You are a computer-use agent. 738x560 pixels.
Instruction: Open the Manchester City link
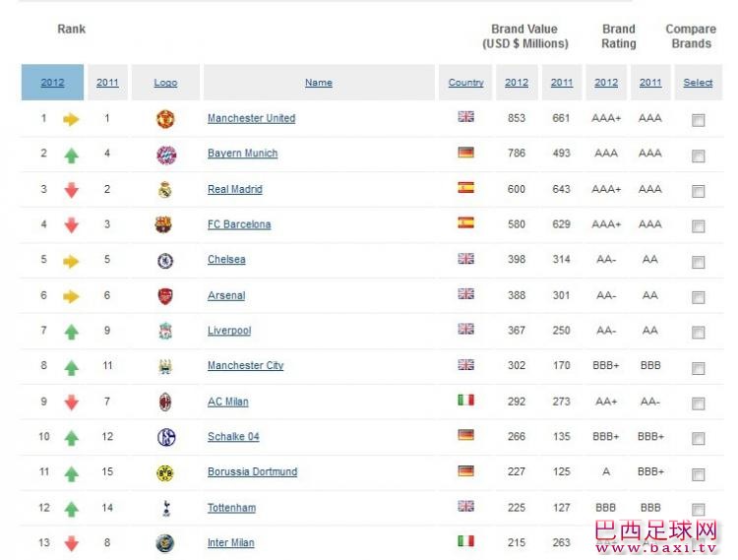point(246,365)
